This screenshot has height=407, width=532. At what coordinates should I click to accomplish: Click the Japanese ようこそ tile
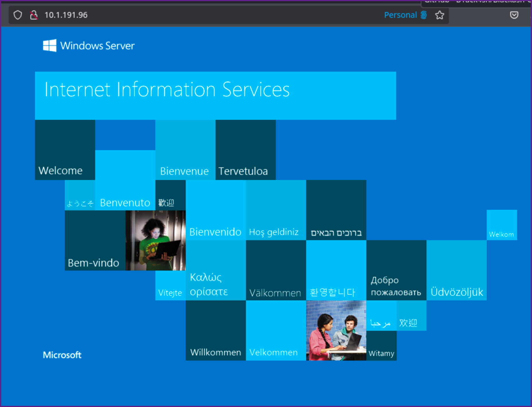point(80,195)
